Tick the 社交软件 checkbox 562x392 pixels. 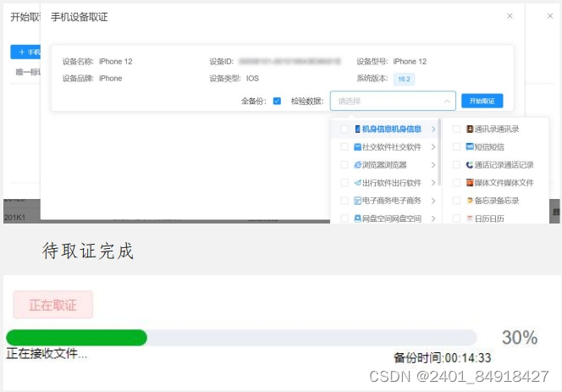[x=344, y=147]
